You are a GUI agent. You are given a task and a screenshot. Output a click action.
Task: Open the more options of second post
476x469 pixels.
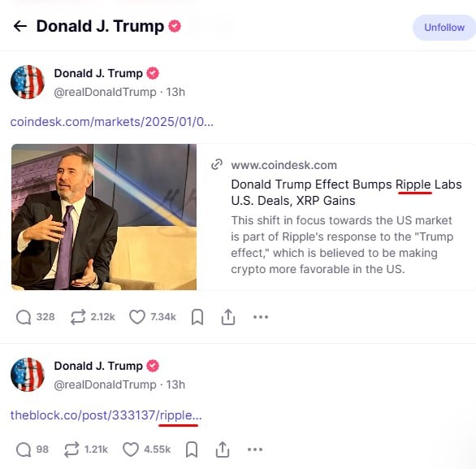(x=255, y=449)
